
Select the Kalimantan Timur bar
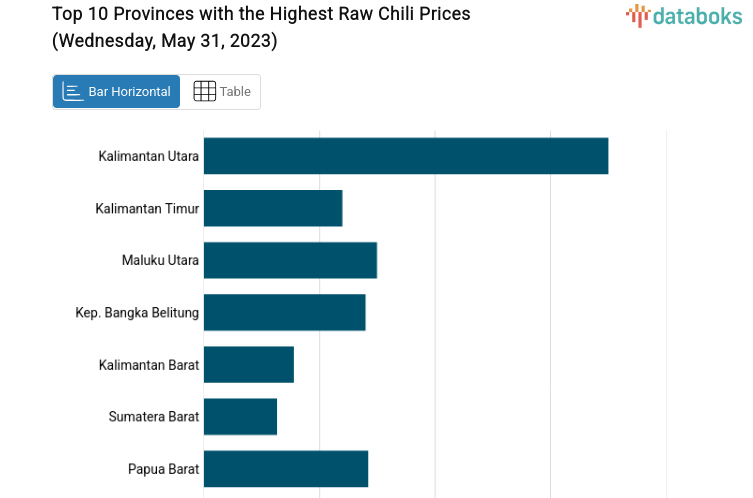272,208
